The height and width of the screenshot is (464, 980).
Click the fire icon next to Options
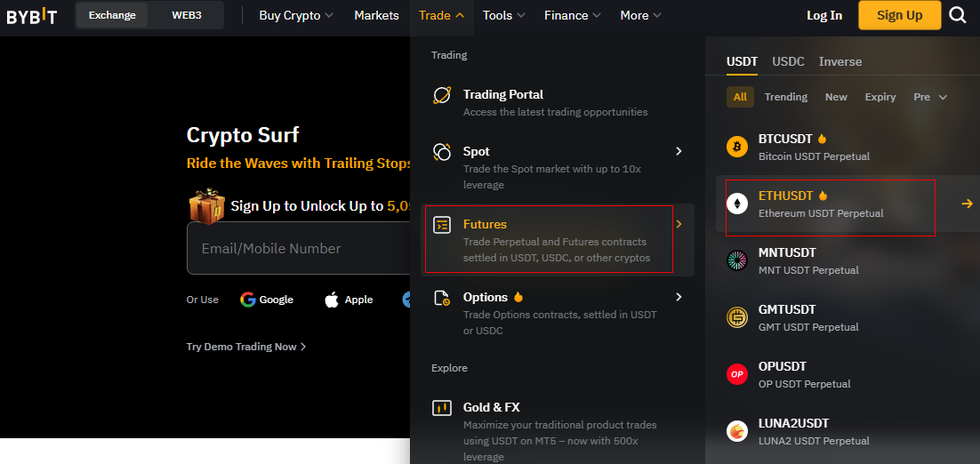tap(518, 297)
